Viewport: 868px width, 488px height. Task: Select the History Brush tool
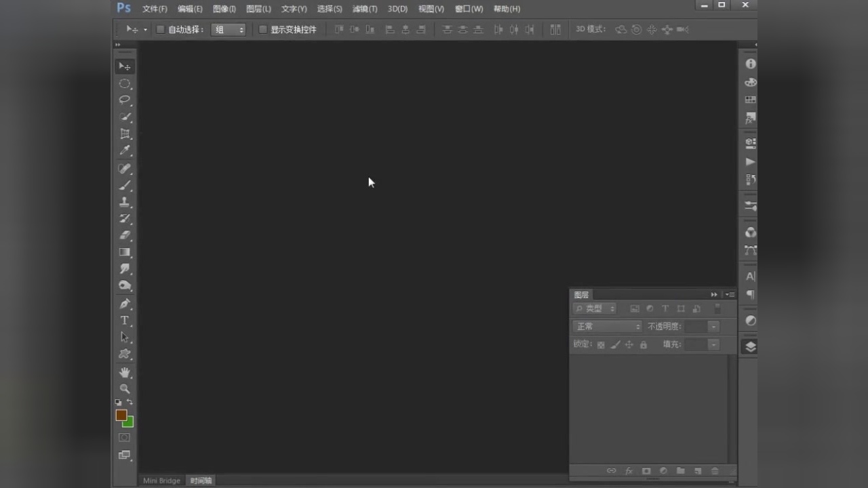point(125,219)
